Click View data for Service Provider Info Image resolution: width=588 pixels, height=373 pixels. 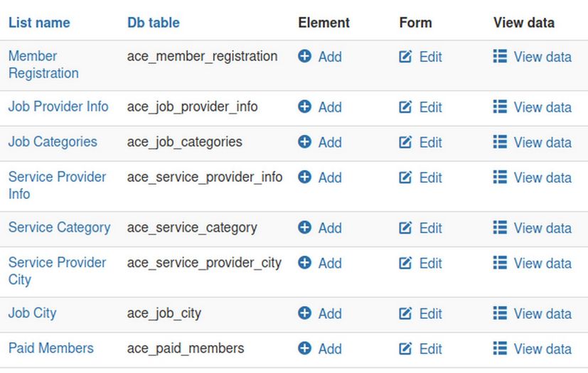pyautogui.click(x=542, y=178)
